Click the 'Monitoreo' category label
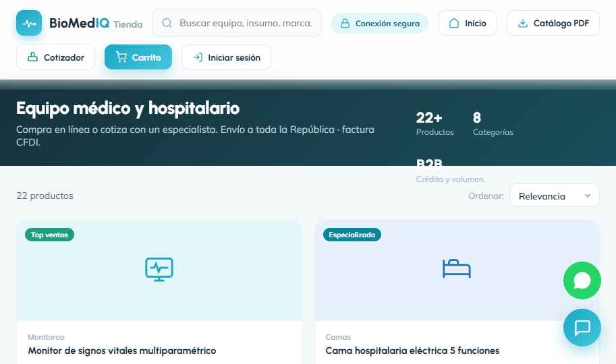The height and width of the screenshot is (364, 616). pyautogui.click(x=46, y=337)
